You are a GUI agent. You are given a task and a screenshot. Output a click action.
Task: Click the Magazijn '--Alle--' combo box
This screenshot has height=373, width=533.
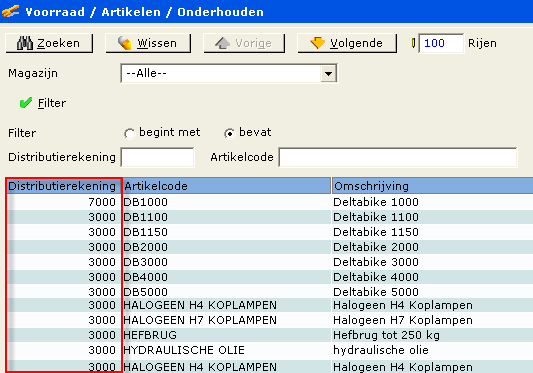click(x=229, y=73)
